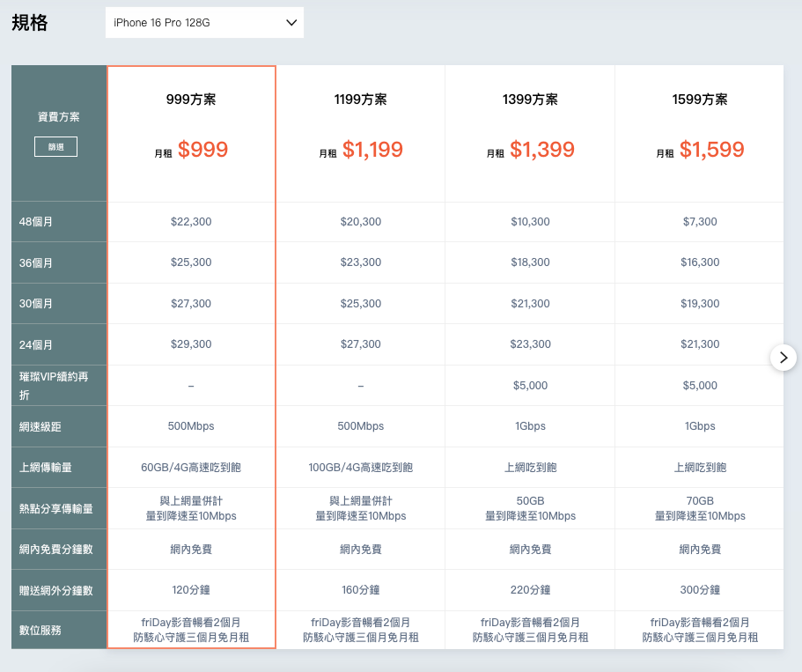Image resolution: width=802 pixels, height=672 pixels.
Task: Click the $1,199 monthly price
Action: pyautogui.click(x=372, y=150)
